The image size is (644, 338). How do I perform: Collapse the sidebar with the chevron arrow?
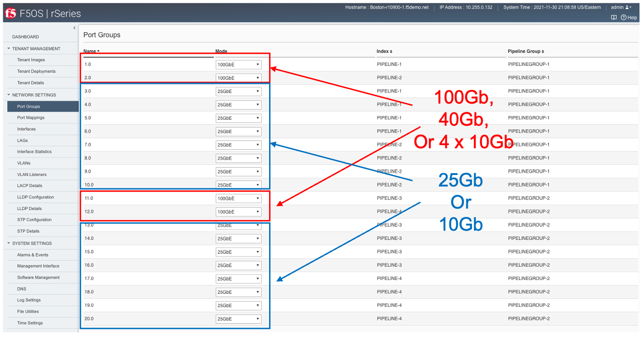click(x=75, y=28)
